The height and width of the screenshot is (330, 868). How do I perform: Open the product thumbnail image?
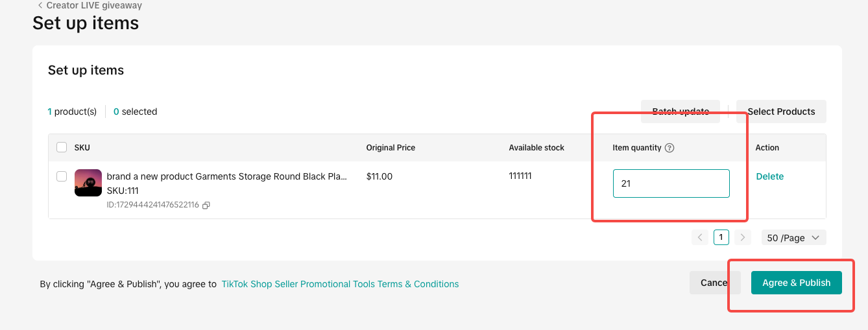[x=88, y=183]
